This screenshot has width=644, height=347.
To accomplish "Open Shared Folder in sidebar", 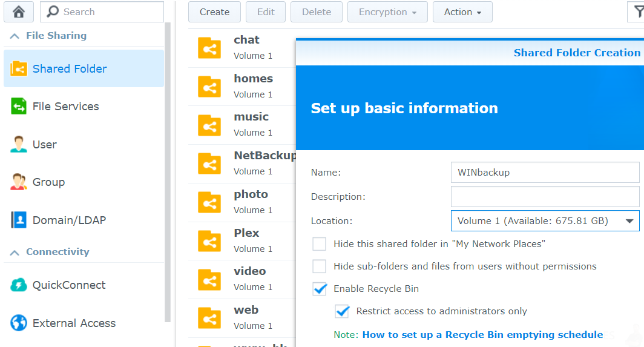I will [84, 68].
